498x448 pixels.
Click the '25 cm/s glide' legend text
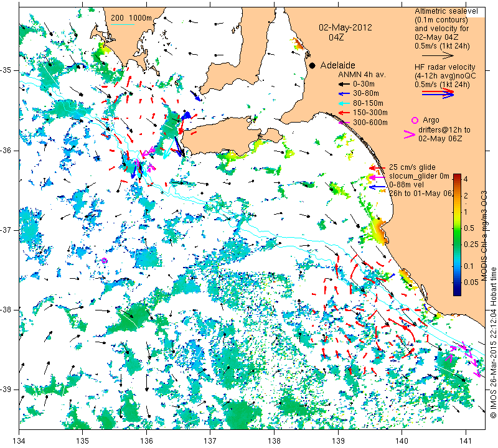click(x=412, y=167)
